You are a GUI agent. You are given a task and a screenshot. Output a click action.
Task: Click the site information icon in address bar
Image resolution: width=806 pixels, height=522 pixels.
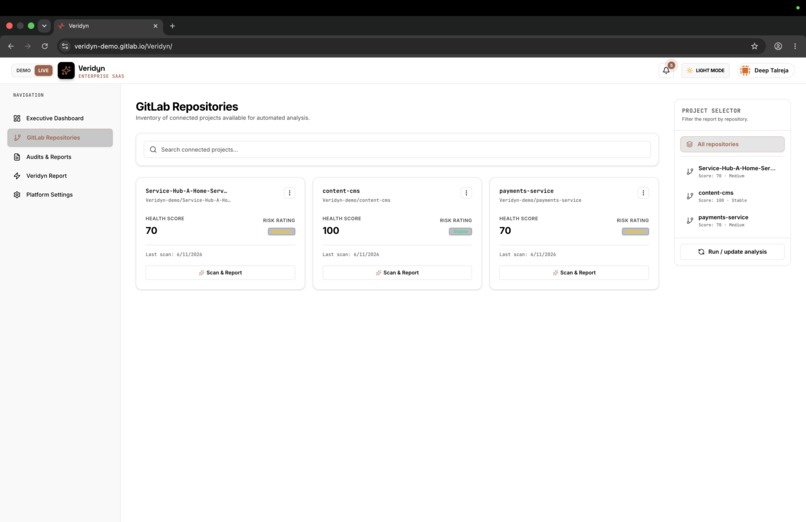coord(65,46)
